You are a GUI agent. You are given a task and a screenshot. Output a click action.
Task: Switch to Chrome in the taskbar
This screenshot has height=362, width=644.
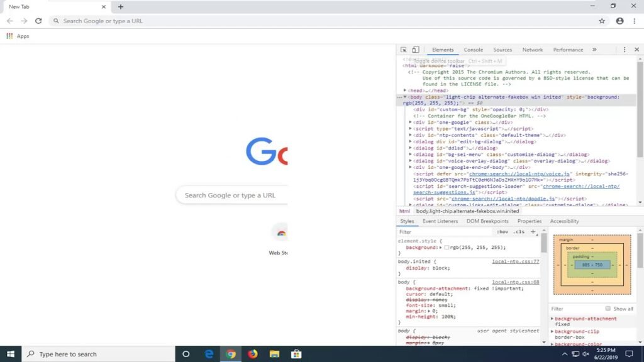pos(231,354)
